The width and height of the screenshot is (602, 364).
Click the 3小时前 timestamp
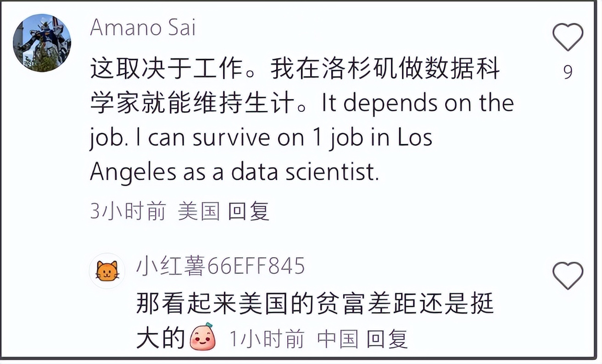click(128, 212)
